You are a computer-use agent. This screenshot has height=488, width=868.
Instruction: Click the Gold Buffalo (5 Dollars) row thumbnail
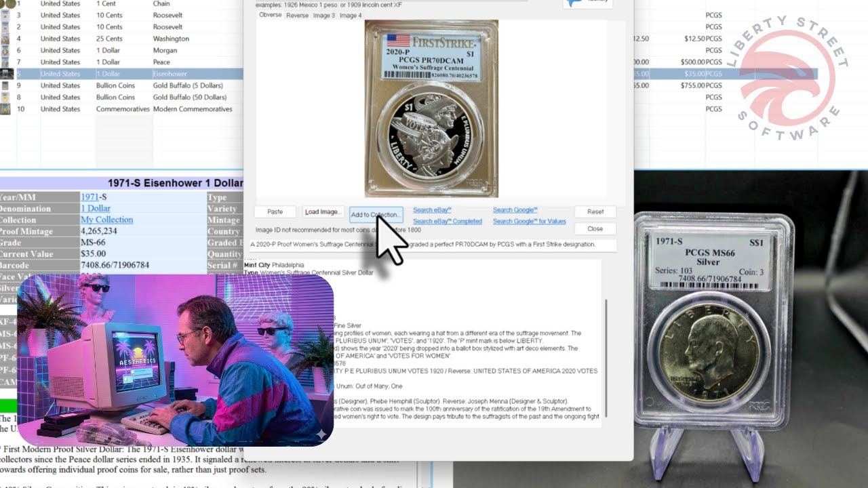6,86
